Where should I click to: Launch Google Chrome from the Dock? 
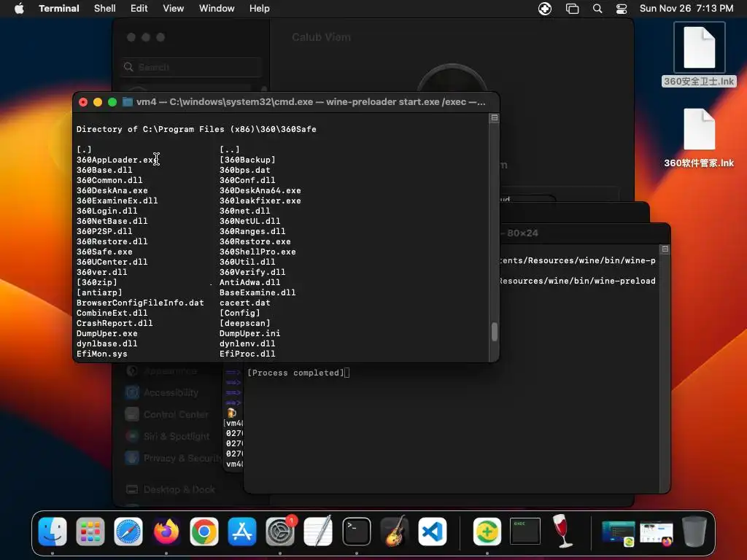pos(204,532)
